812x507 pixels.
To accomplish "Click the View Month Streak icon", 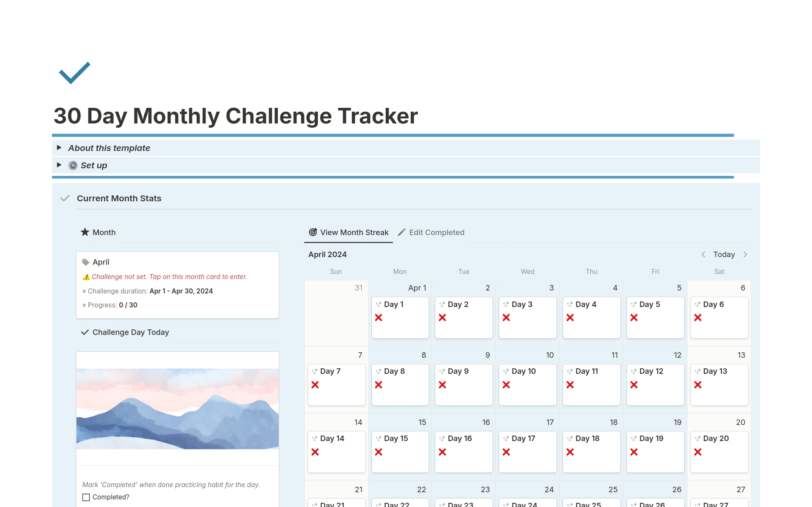I will 313,233.
